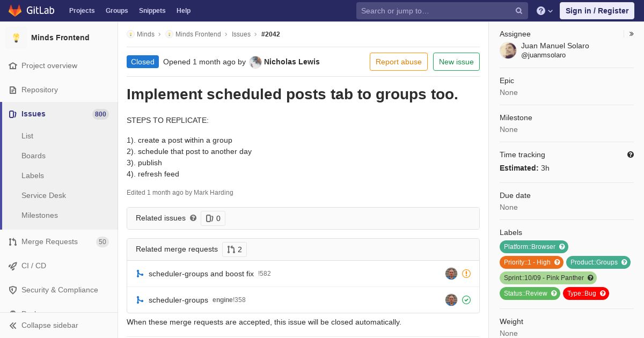The width and height of the screenshot is (644, 338).
Task: Click the New issue button
Action: (x=456, y=62)
